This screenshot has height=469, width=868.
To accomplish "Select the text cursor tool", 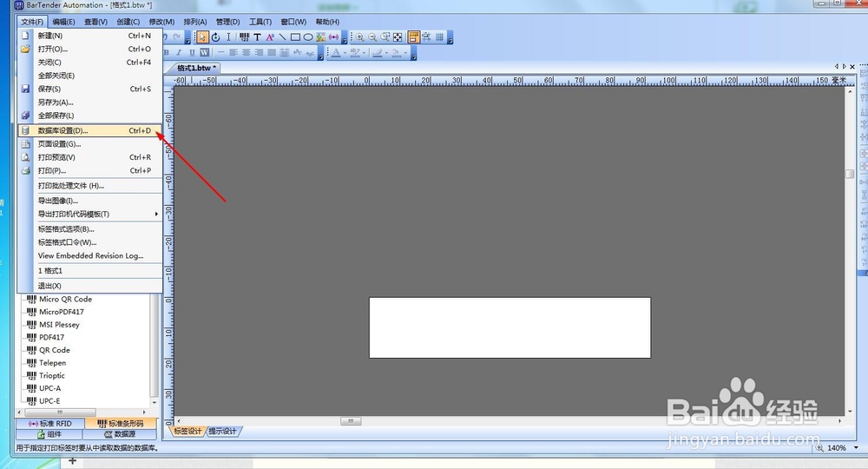I will tap(228, 37).
